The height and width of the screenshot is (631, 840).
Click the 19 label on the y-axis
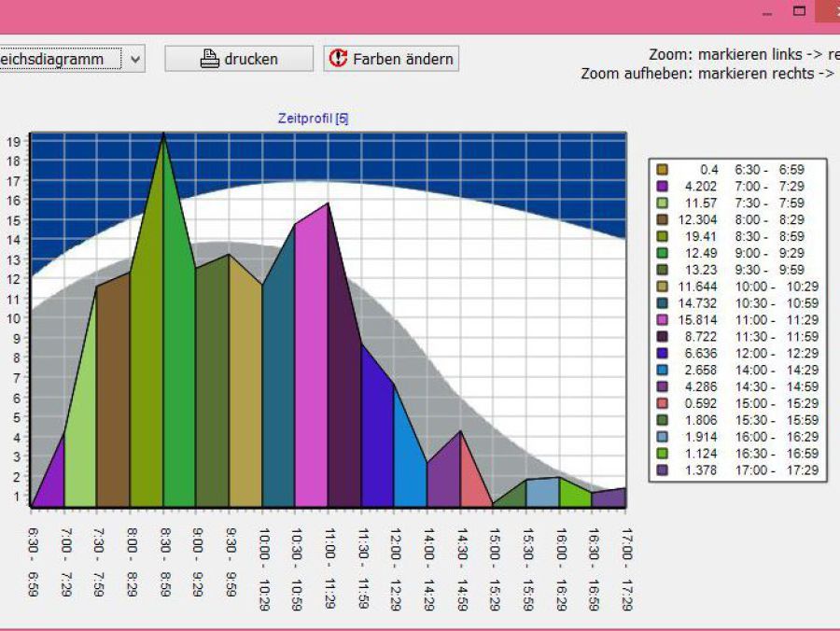pos(14,142)
